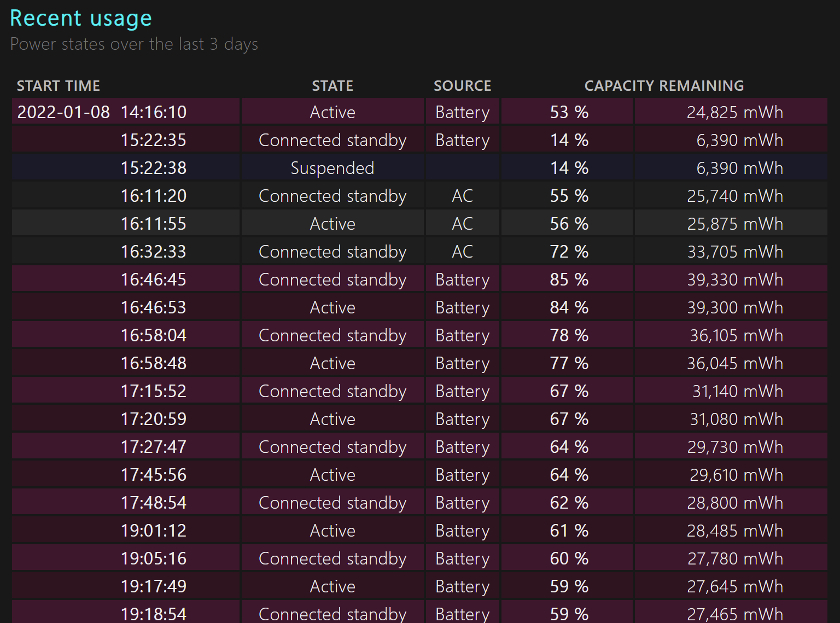Select the 28,800 mWh capacity cell
840x623 pixels.
point(731,502)
